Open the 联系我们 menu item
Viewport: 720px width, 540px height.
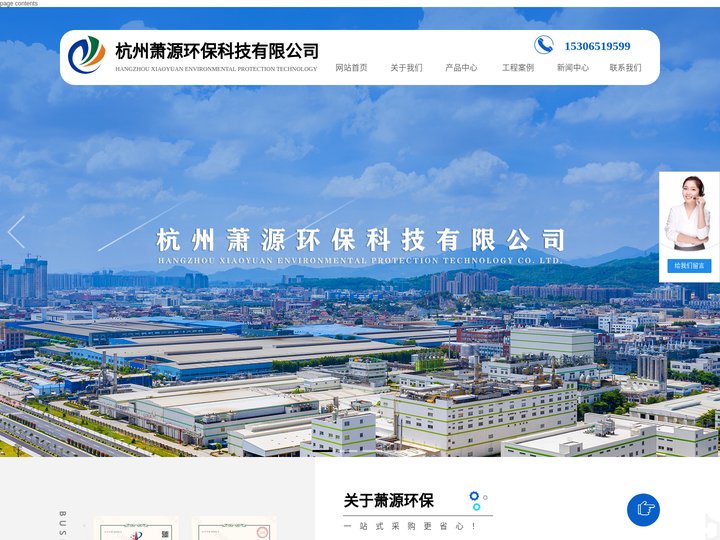tap(625, 68)
